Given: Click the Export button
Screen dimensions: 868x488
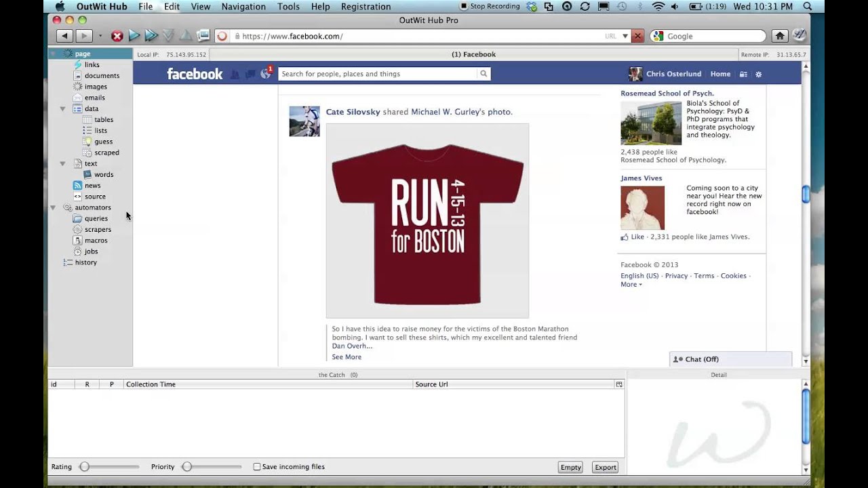Looking at the screenshot, I should point(606,467).
